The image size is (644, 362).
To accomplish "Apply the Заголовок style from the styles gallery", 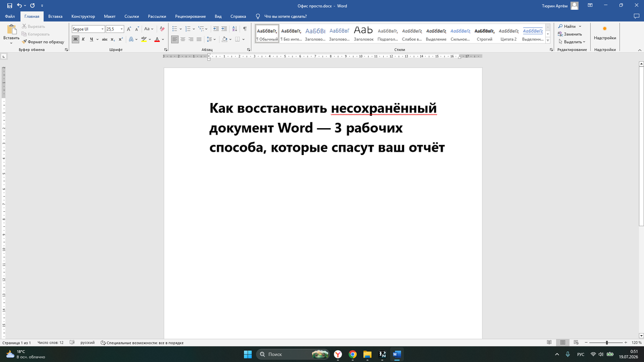I will click(x=363, y=34).
